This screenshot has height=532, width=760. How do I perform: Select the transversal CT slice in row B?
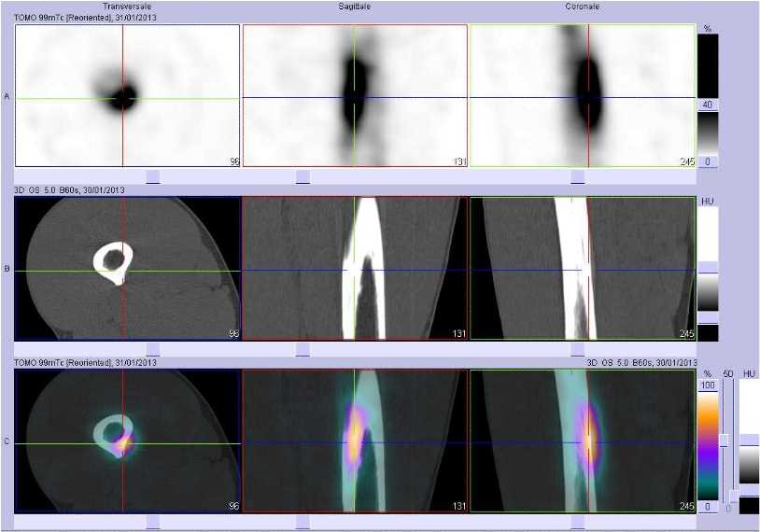(x=128, y=268)
